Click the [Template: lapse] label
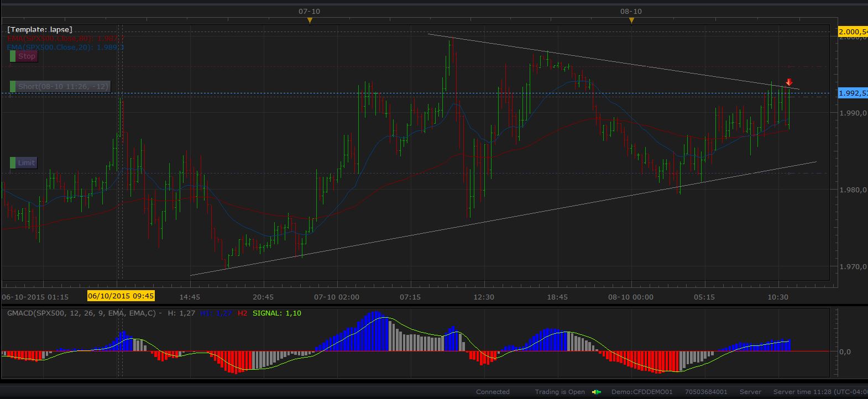This screenshot has width=868, height=399. click(40, 29)
